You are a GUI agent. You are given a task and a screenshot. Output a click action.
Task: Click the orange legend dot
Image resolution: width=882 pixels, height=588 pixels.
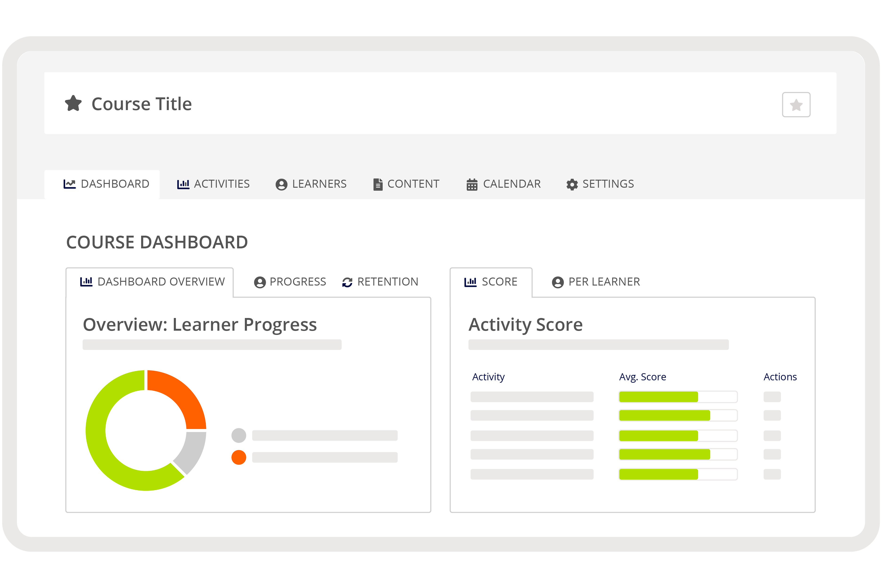239,457
